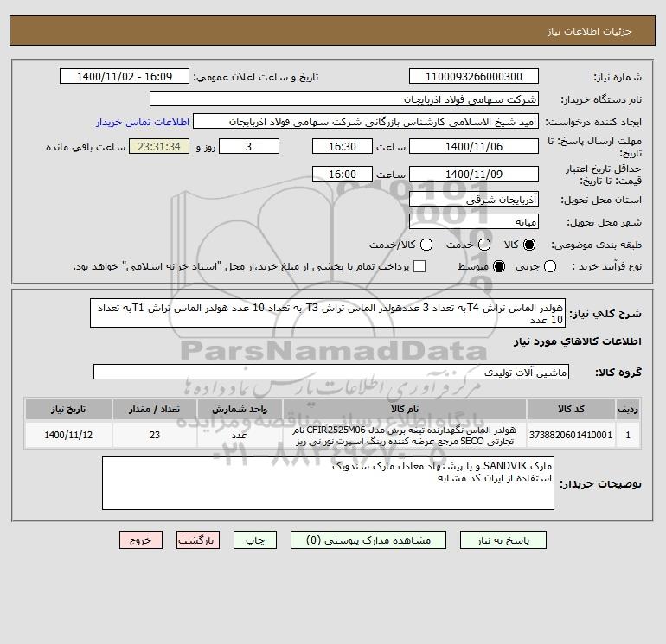Select the 'کالا' radio option
The image size is (666, 644).
[x=529, y=245]
